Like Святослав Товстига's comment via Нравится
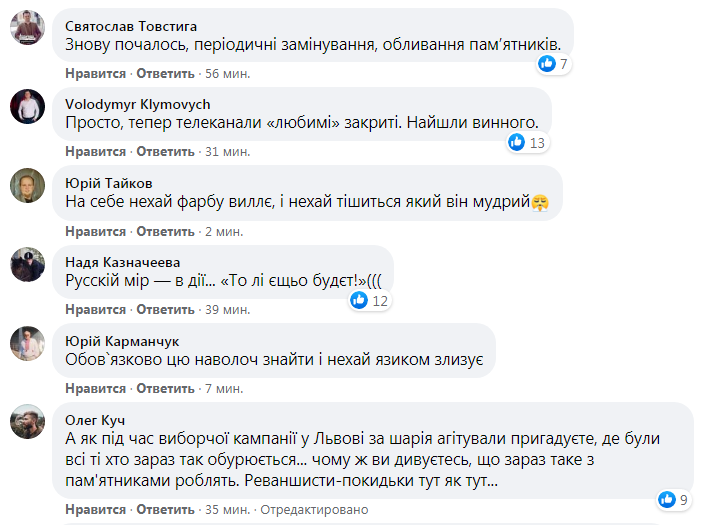720x525 pixels. [x=96, y=73]
